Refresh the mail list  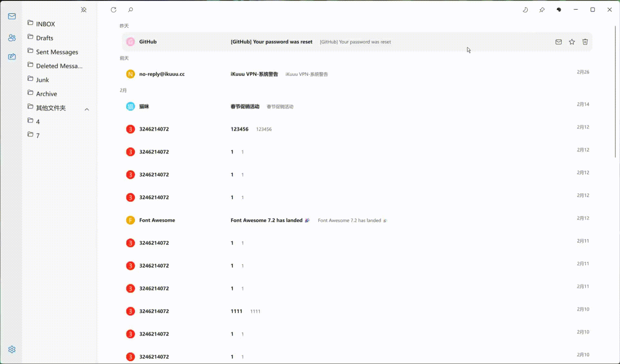[x=113, y=10]
